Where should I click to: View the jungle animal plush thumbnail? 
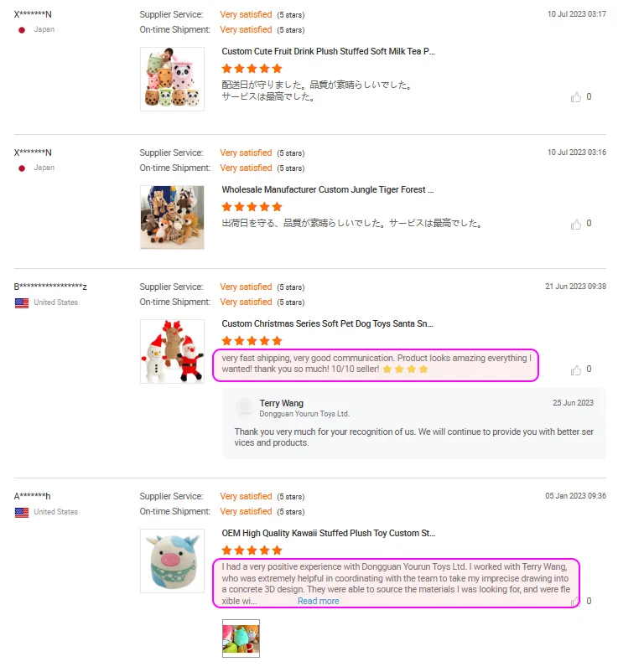point(172,217)
